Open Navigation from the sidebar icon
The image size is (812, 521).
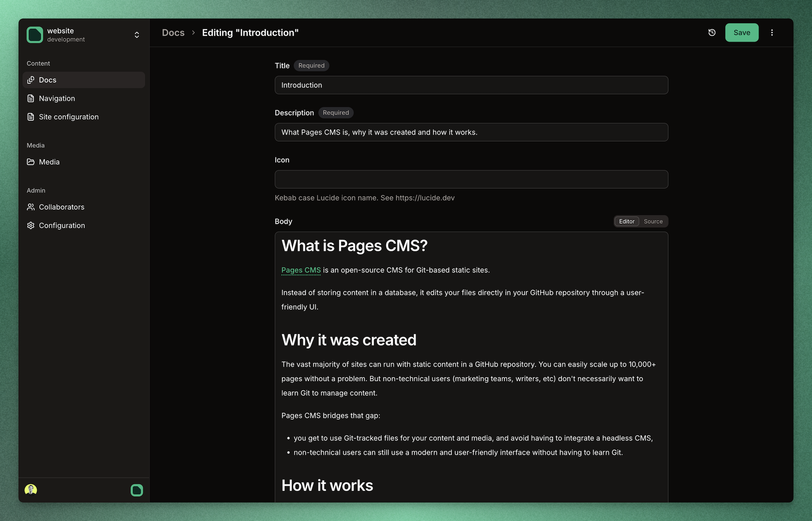pos(31,98)
